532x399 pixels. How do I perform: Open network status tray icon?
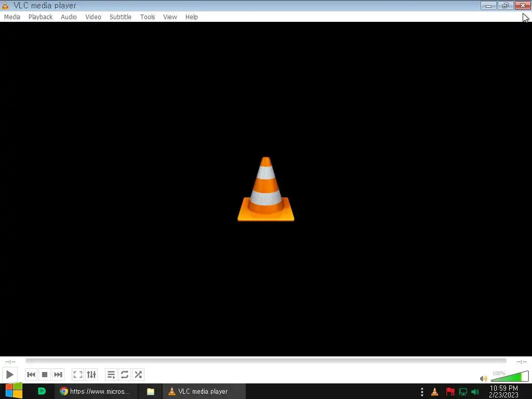click(463, 392)
